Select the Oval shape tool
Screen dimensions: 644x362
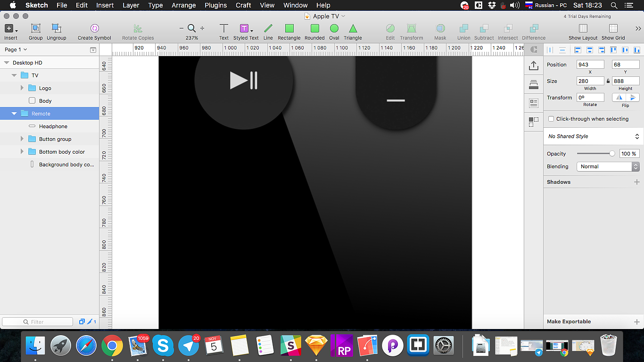(x=334, y=29)
